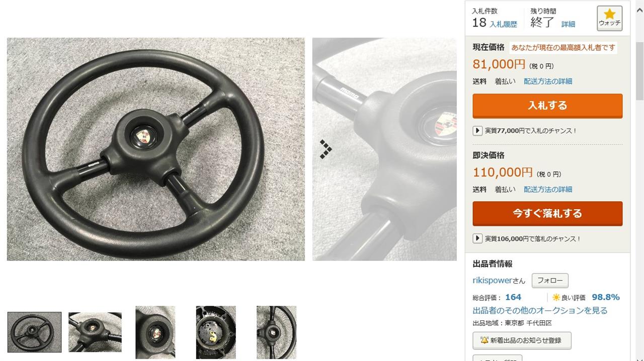This screenshot has height=361, width=644.
Task: Click the bell icon for new listing alerts
Action: pyautogui.click(x=485, y=340)
